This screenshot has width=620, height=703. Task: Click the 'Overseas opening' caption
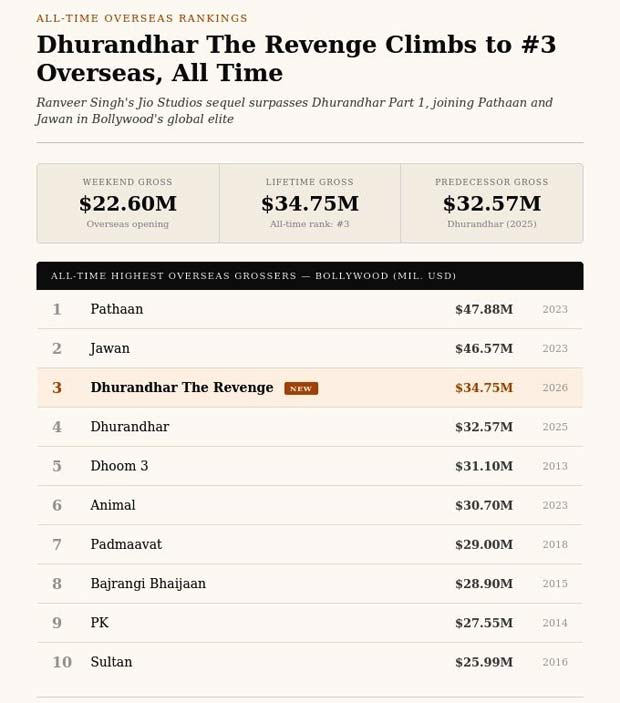click(x=127, y=224)
